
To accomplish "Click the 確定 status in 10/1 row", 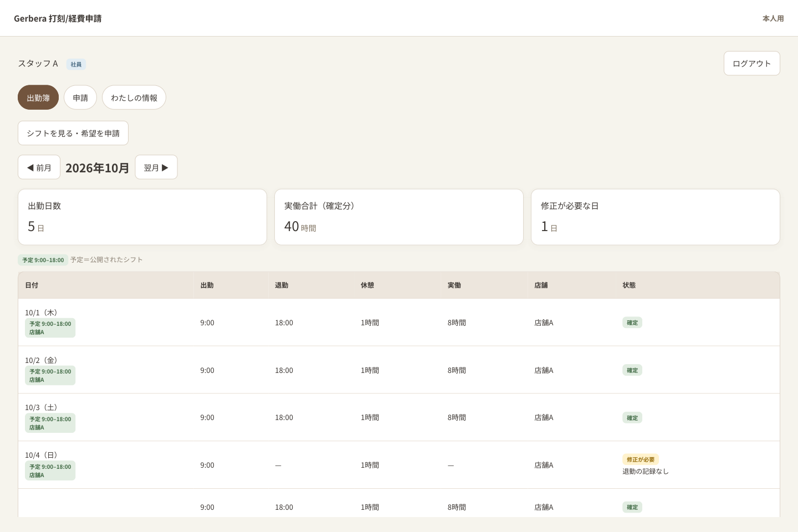I will 632,323.
